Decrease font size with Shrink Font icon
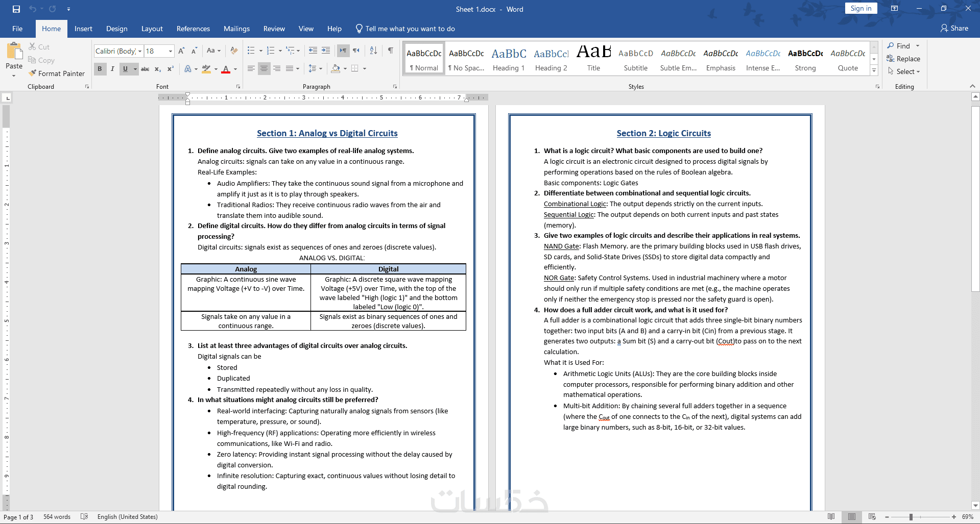This screenshot has width=980, height=524. [x=194, y=51]
